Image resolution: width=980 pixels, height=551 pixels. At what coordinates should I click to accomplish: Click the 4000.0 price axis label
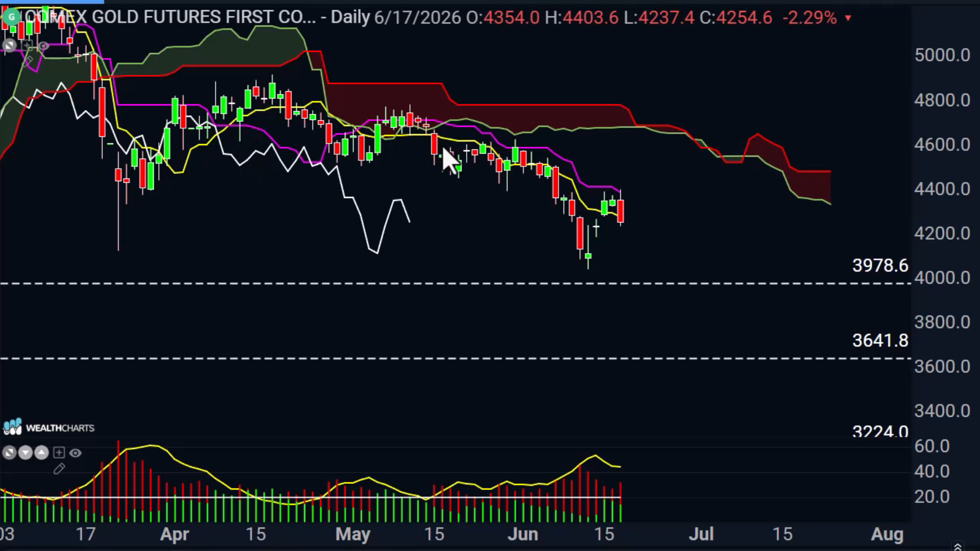942,278
